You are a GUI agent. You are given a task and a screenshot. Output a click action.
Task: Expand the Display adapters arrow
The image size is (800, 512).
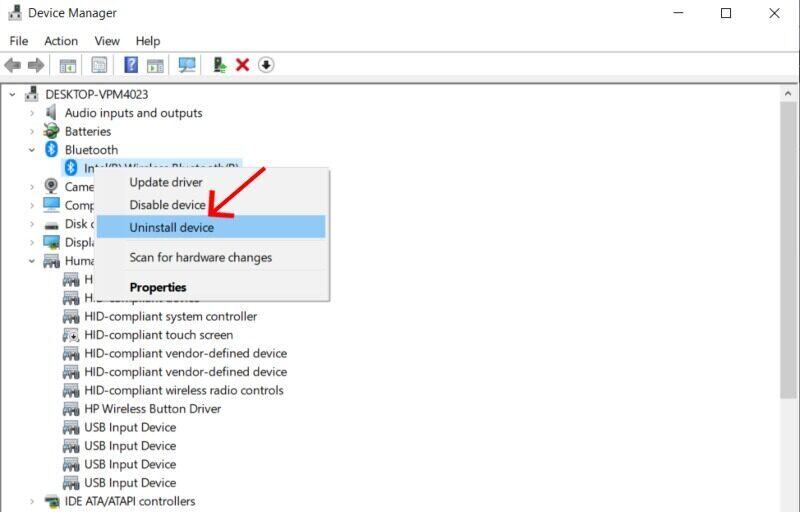click(x=32, y=242)
